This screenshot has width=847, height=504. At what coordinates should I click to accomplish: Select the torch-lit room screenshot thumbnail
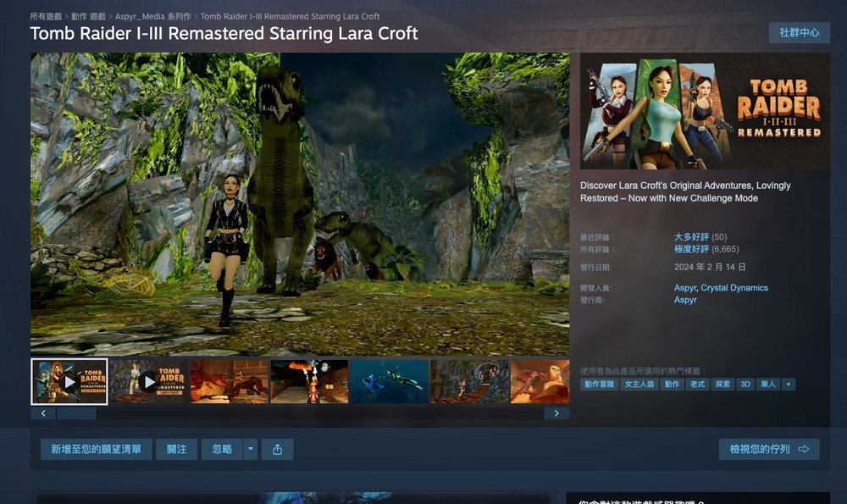(309, 382)
